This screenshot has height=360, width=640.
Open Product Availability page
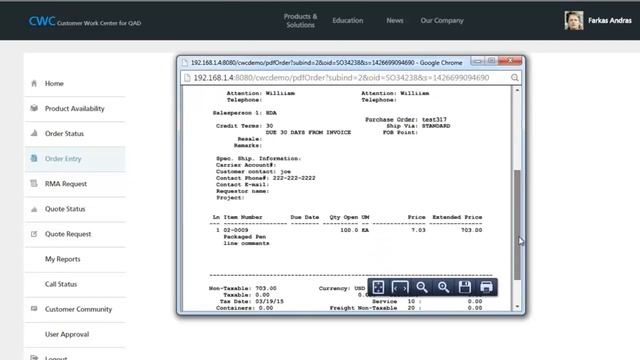(x=75, y=109)
